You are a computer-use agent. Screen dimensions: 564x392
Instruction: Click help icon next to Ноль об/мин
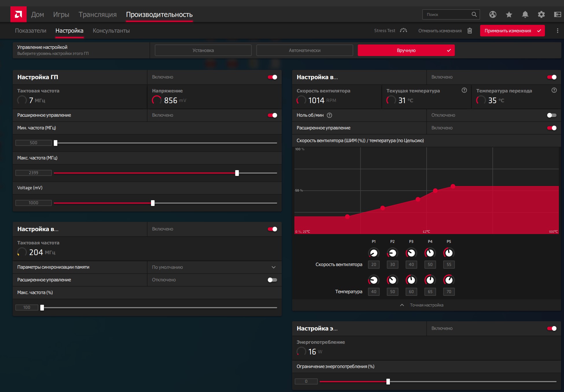[x=329, y=115]
